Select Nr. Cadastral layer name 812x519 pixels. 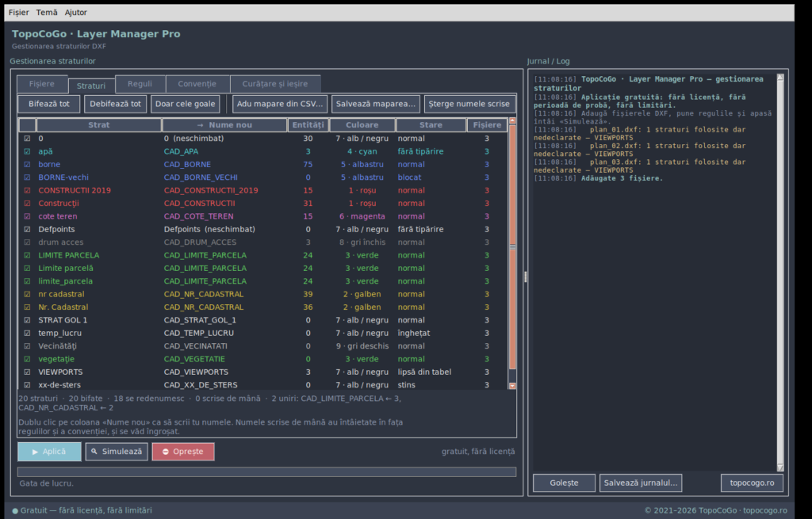click(x=63, y=307)
